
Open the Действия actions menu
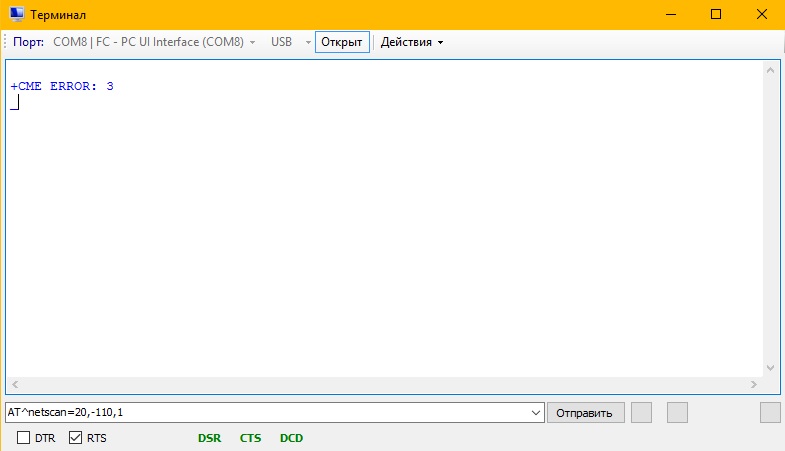click(412, 42)
